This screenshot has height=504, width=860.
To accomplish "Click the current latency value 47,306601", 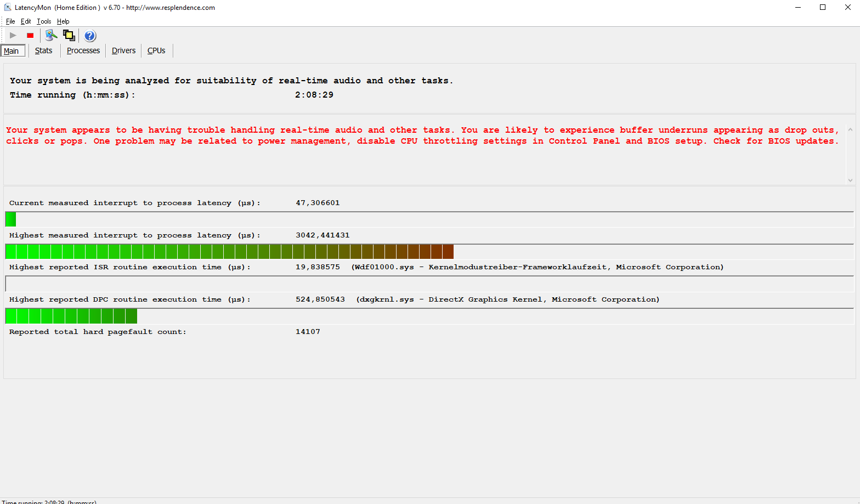I will click(x=318, y=203).
